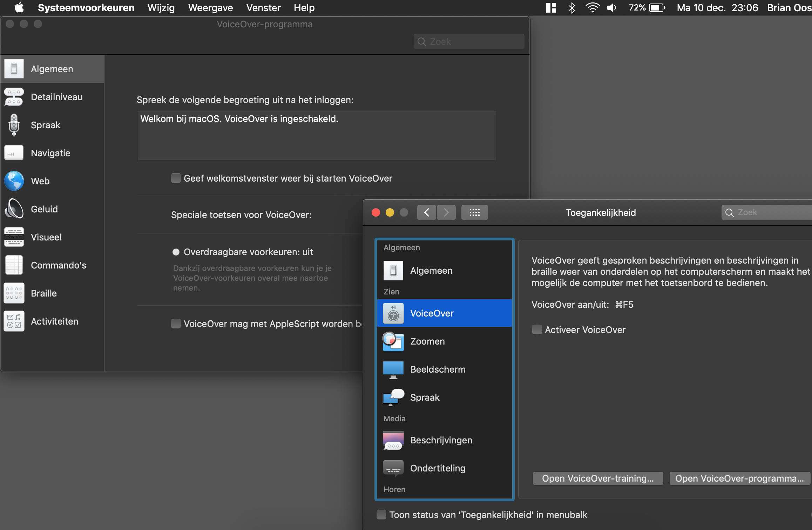
Task: Open the window layout menu bar icon
Action: point(551,8)
